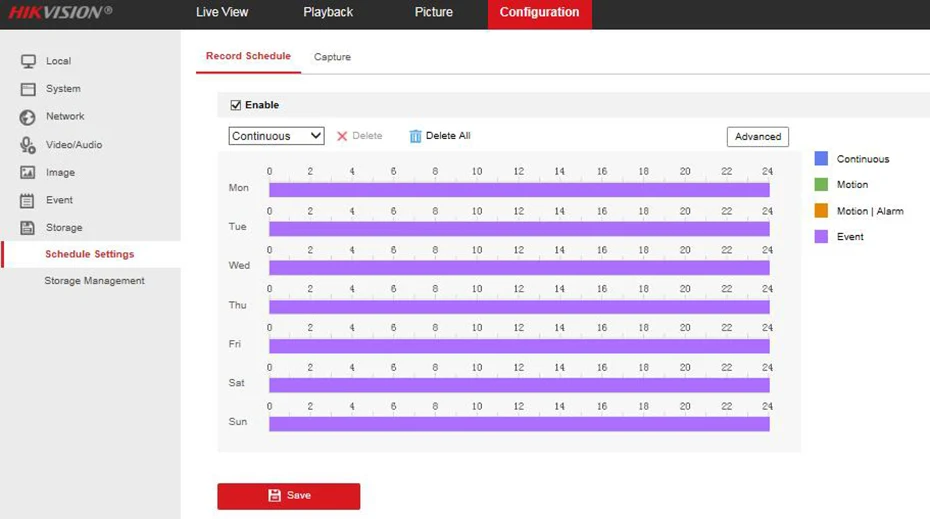Image resolution: width=930 pixels, height=519 pixels.
Task: Click the blue Continuous legend swatch
Action: click(x=821, y=158)
